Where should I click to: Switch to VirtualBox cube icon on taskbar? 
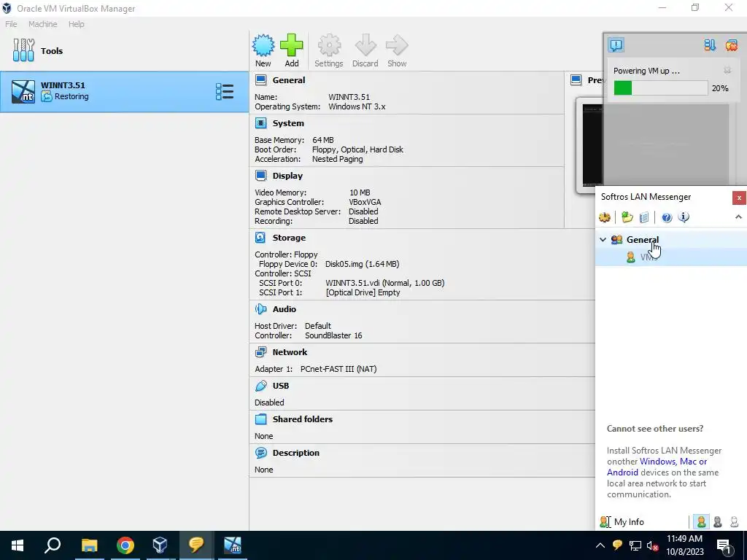(x=160, y=545)
